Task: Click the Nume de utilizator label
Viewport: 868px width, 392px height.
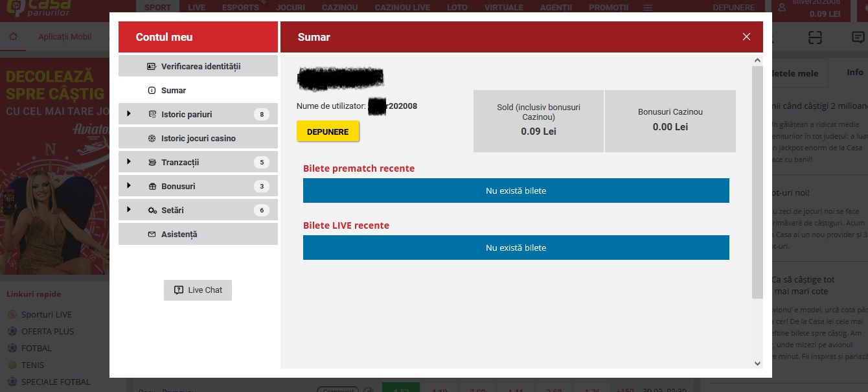Action: (331, 106)
